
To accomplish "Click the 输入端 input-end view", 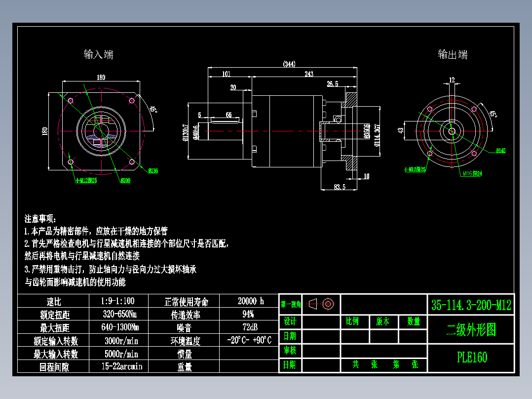I will click(x=102, y=131).
